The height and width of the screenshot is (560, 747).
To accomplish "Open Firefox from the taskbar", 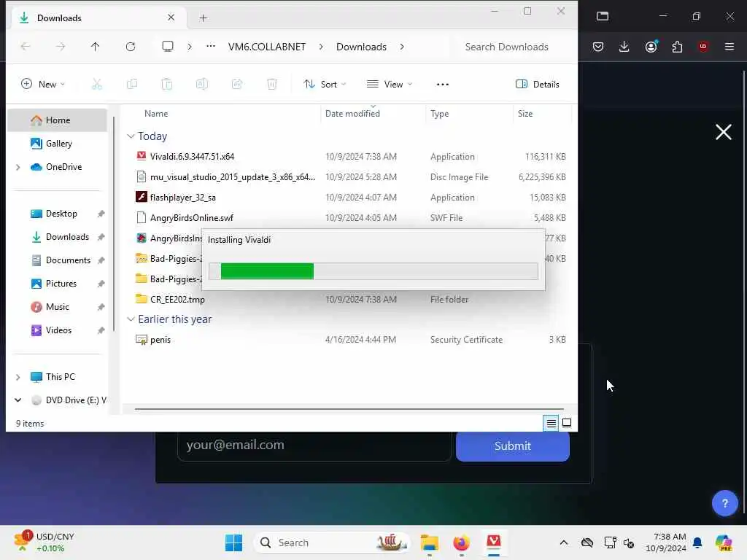I will 461,542.
